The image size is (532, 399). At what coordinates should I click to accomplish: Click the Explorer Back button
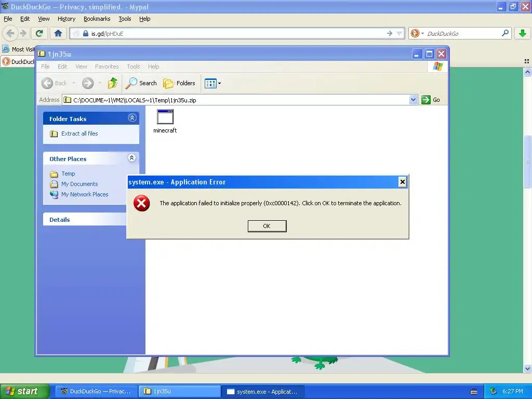coord(54,83)
